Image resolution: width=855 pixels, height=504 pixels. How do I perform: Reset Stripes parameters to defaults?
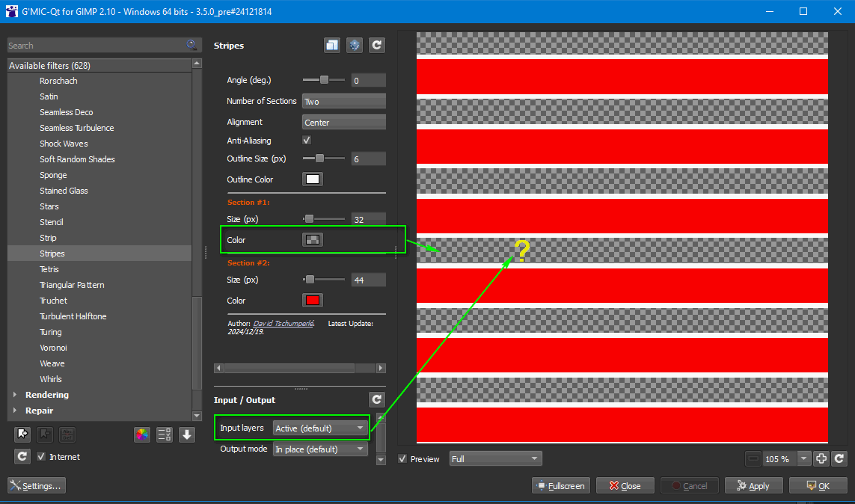click(377, 45)
